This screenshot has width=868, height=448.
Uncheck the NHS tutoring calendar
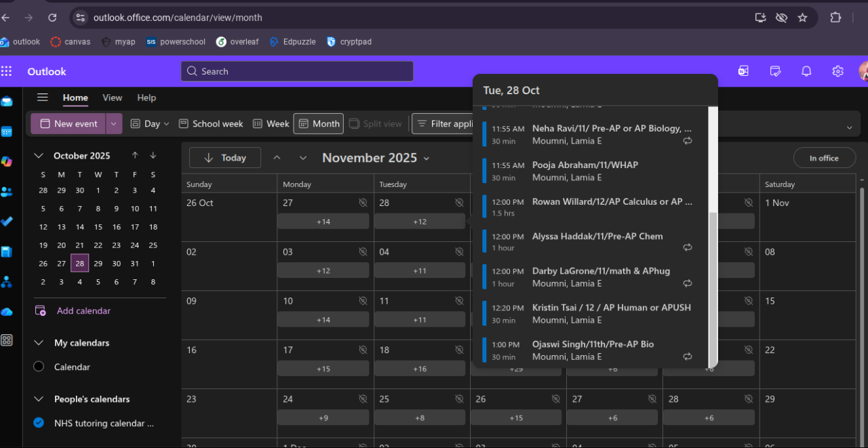coord(39,423)
